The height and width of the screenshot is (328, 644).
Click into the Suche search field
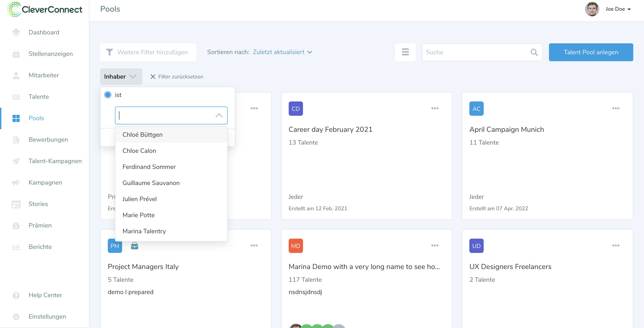[x=475, y=52]
